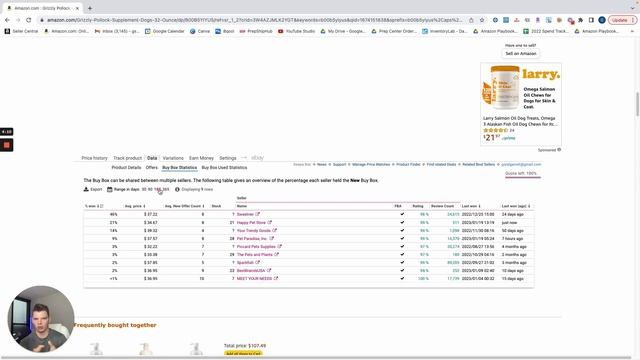Open the Google Calendar bookmark
The image size is (640, 360).
pyautogui.click(x=164, y=31)
